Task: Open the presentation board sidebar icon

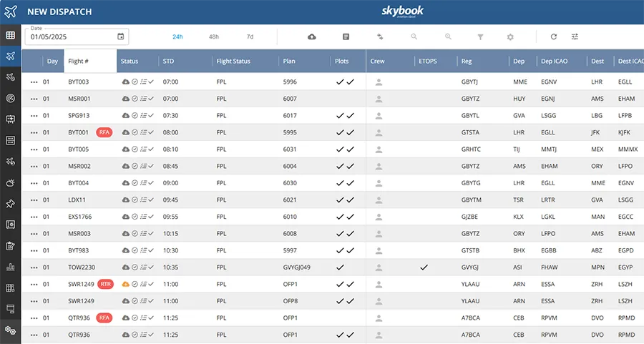Action: [x=10, y=119]
